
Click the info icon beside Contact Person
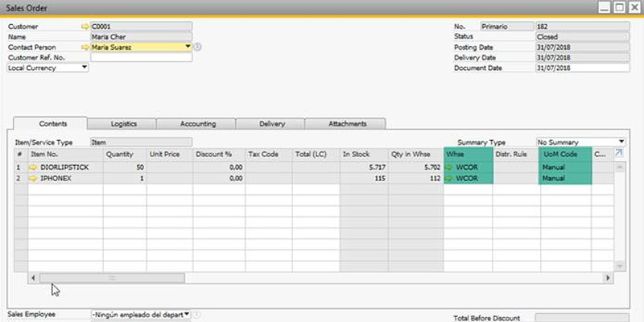coord(197,47)
